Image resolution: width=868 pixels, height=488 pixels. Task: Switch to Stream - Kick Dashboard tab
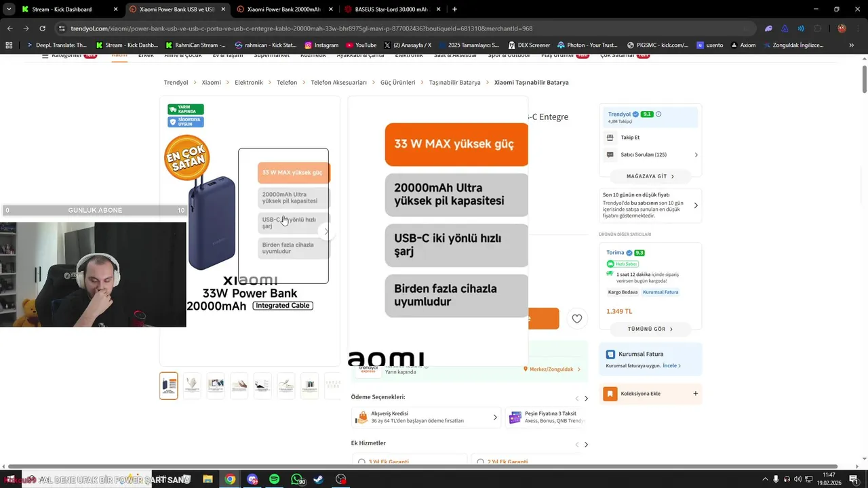68,9
